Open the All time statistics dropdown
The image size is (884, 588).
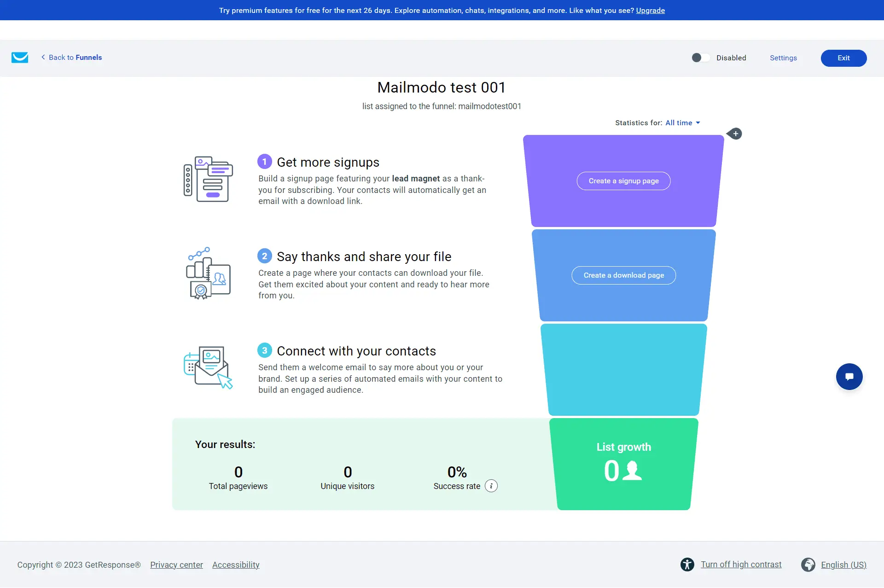[682, 123]
